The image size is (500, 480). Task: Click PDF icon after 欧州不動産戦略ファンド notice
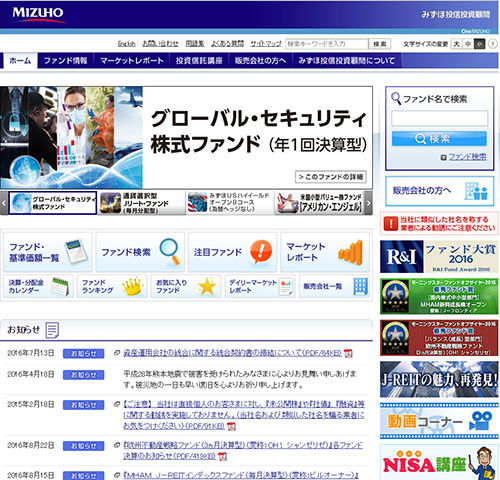click(222, 456)
